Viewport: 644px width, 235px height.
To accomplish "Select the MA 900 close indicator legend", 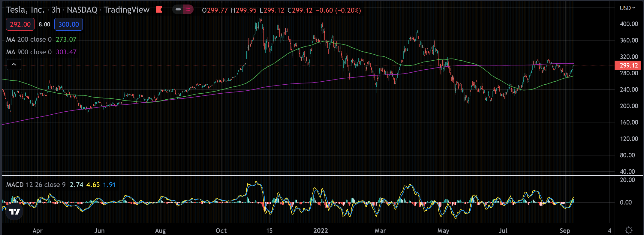I will pyautogui.click(x=29, y=52).
